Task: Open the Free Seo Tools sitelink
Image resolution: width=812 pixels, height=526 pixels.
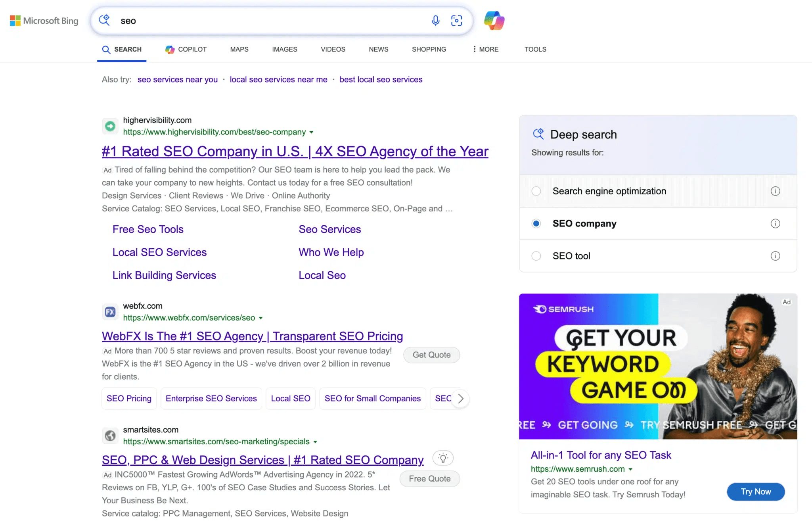Action: [x=148, y=229]
